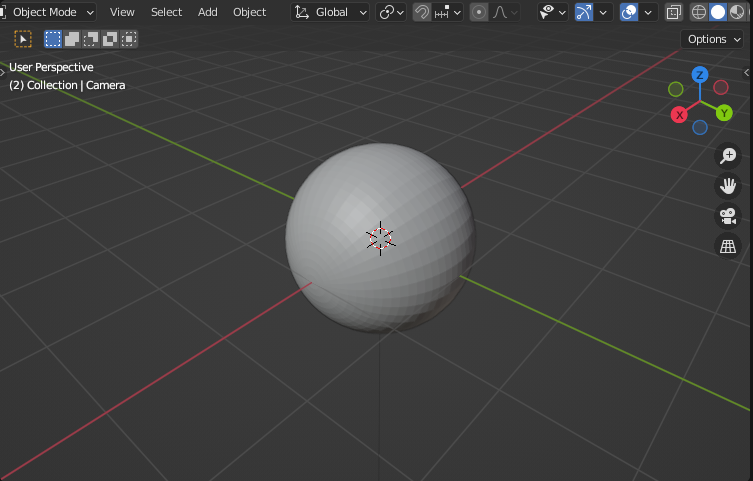Click the blue Z axis gizmo

[x=700, y=75]
